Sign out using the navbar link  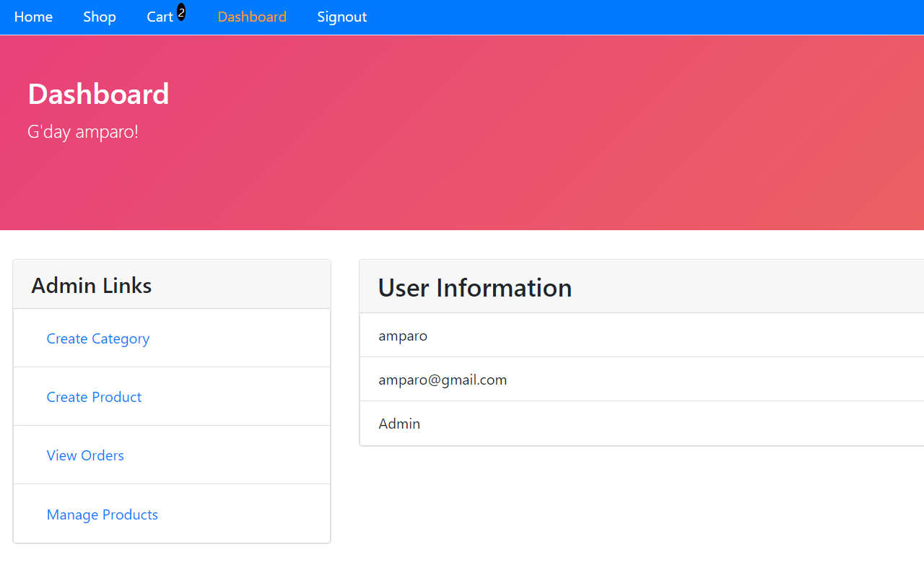pos(341,17)
